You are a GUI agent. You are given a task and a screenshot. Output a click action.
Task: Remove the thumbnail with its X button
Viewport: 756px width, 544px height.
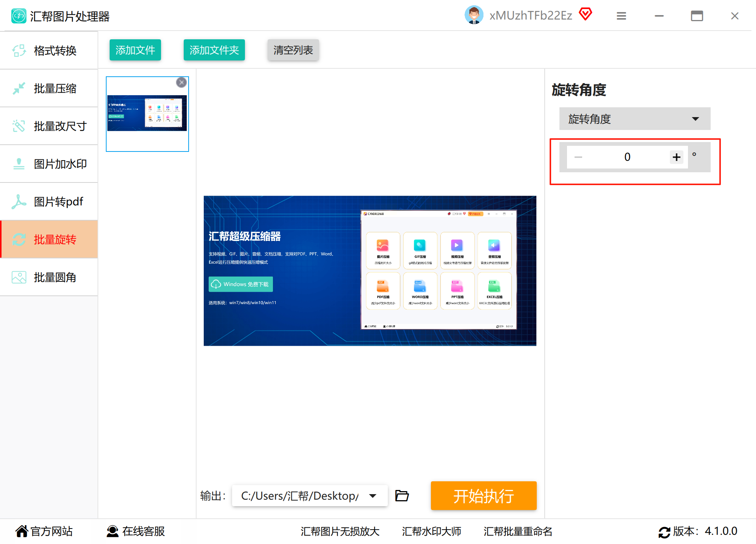[x=181, y=82]
